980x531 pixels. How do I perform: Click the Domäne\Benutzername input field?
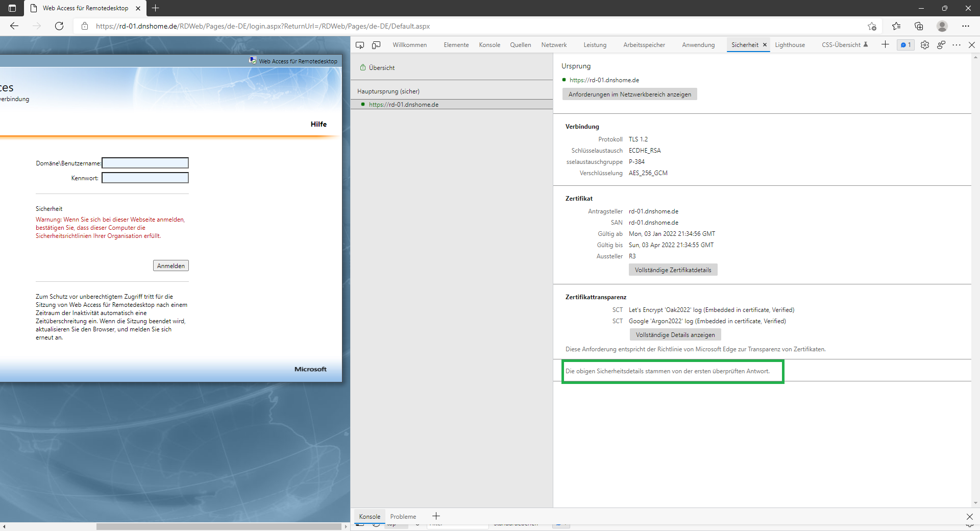[145, 163]
